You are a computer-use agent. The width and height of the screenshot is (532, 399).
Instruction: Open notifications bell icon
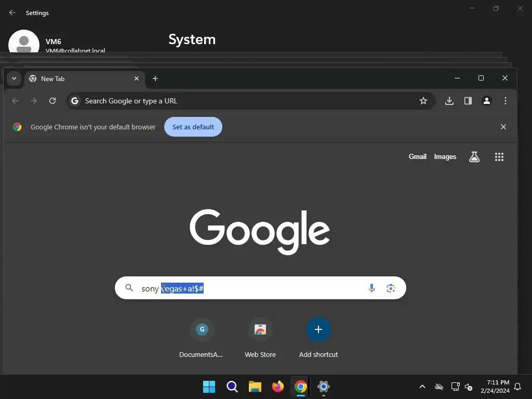pyautogui.click(x=518, y=387)
